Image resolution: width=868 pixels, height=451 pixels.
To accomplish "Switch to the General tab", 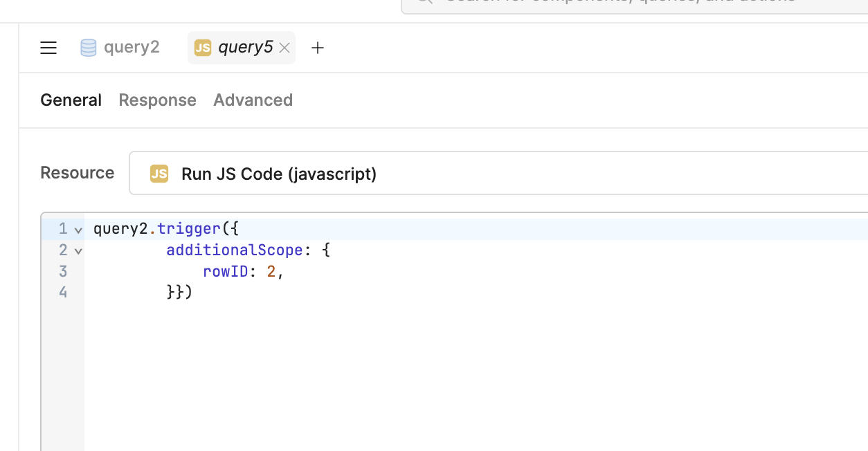I will point(71,100).
